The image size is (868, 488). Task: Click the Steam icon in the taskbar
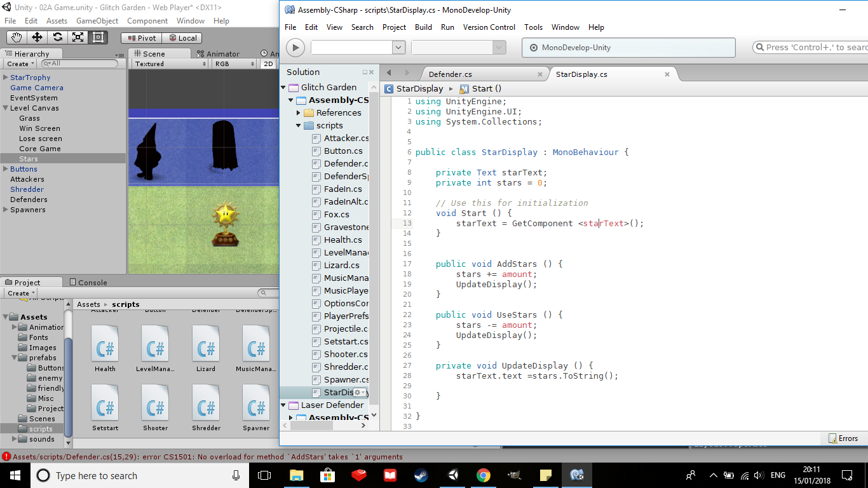420,475
